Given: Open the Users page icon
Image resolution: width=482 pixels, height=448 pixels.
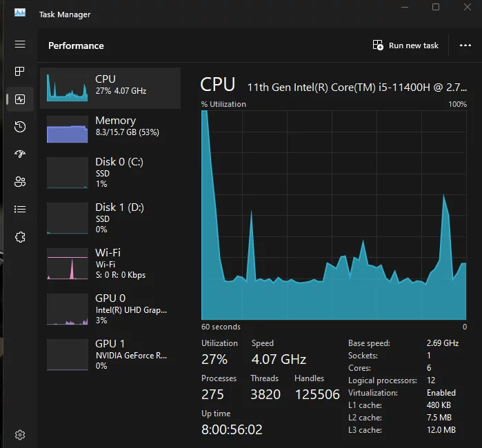Looking at the screenshot, I should coord(20,181).
